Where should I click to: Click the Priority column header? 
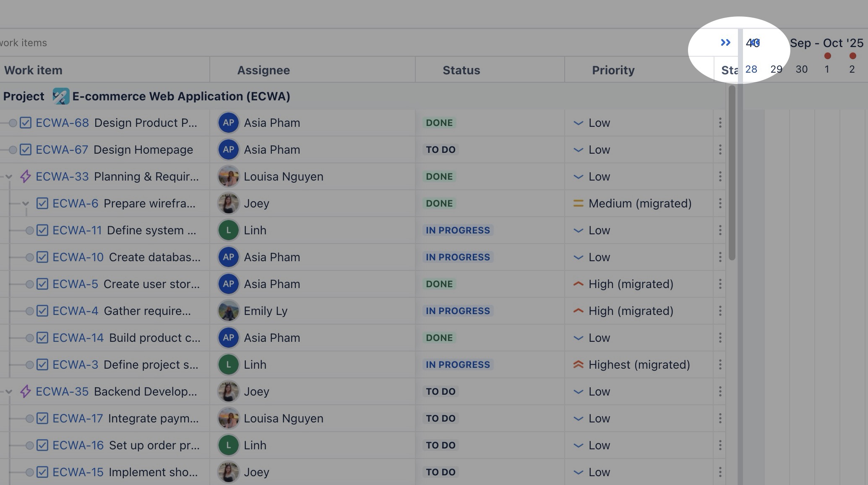(x=613, y=70)
